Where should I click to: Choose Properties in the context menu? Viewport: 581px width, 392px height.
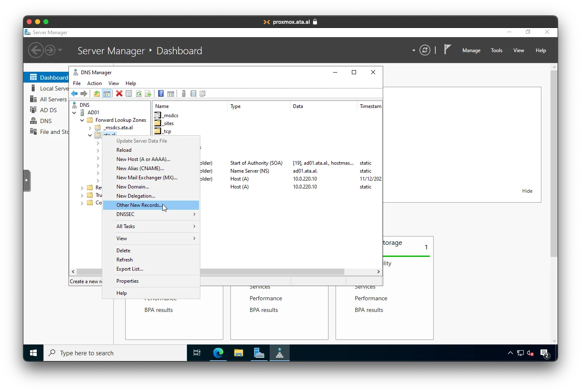tap(151, 281)
